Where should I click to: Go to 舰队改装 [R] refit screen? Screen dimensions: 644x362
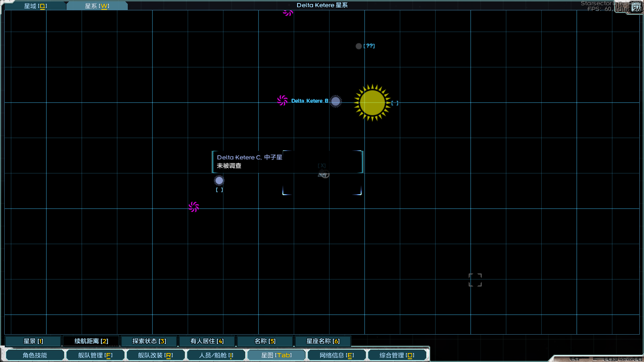[156, 355]
